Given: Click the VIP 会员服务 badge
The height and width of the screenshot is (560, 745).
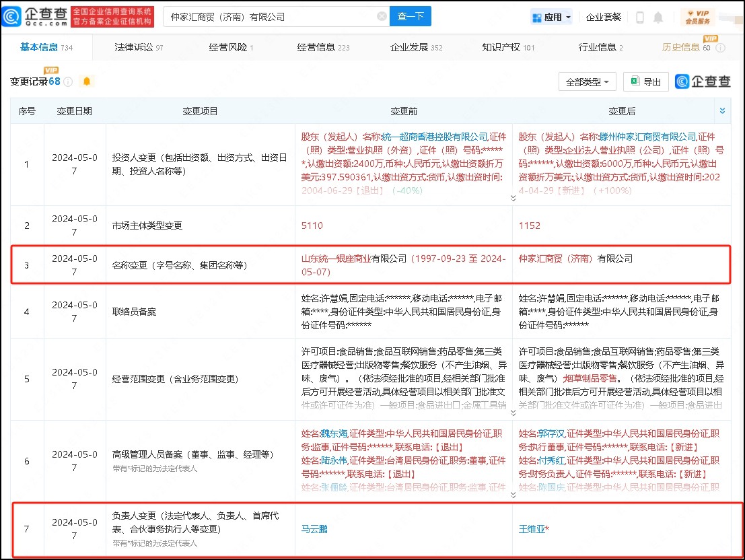Looking at the screenshot, I should click(698, 17).
